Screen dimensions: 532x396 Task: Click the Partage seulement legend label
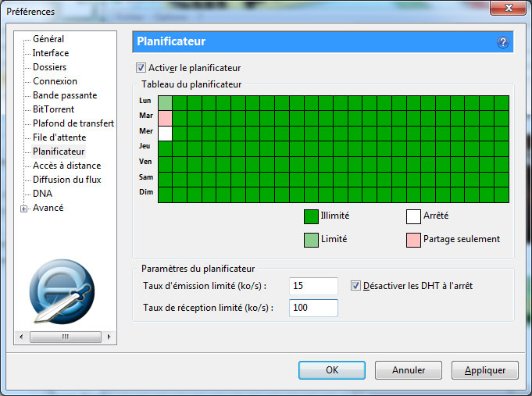[x=462, y=239]
